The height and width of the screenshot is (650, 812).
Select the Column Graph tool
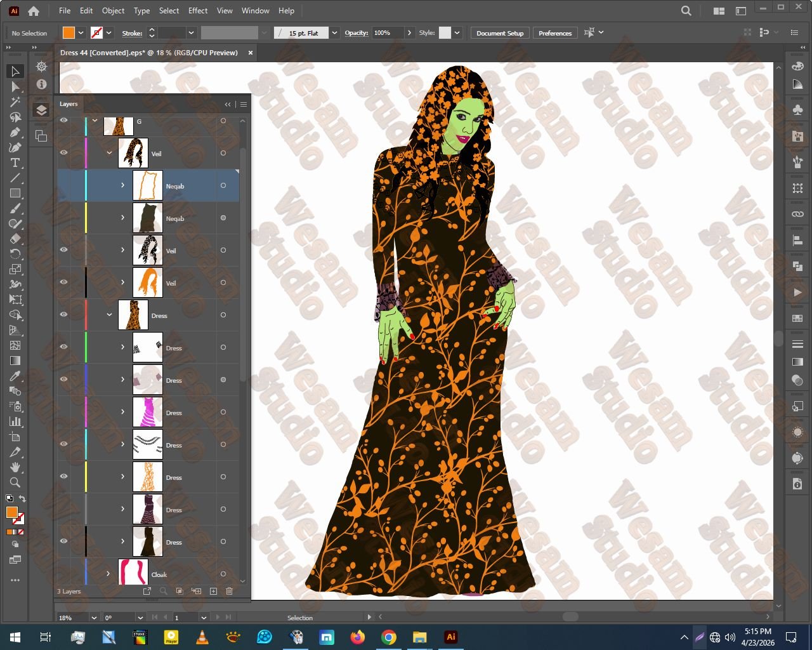pos(15,421)
